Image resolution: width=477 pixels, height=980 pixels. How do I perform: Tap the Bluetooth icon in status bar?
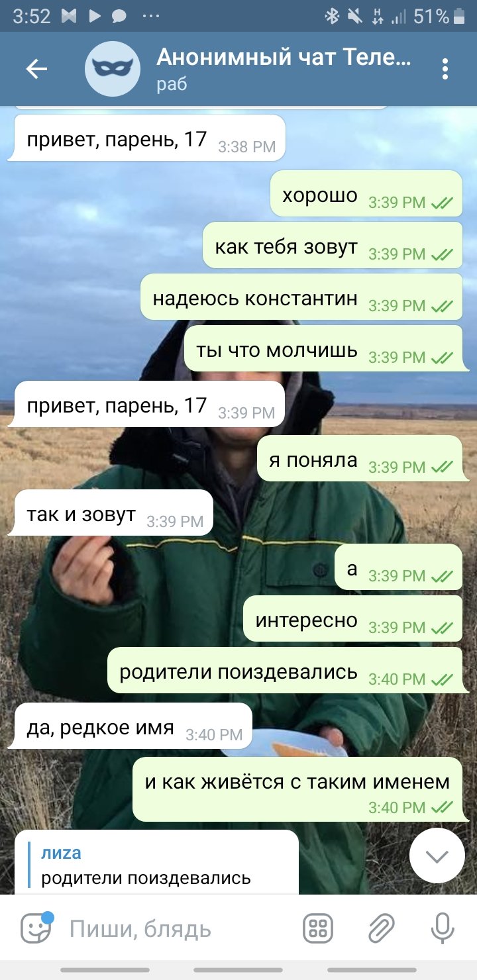[332, 17]
